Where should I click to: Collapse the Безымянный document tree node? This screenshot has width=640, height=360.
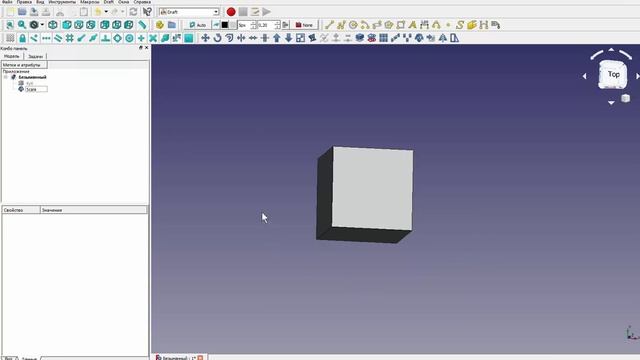(6, 77)
